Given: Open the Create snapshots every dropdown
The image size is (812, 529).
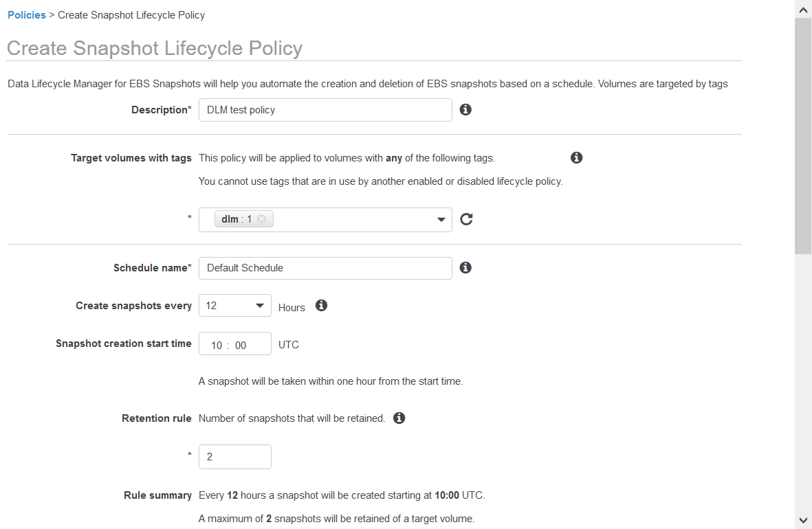Looking at the screenshot, I should [234, 306].
